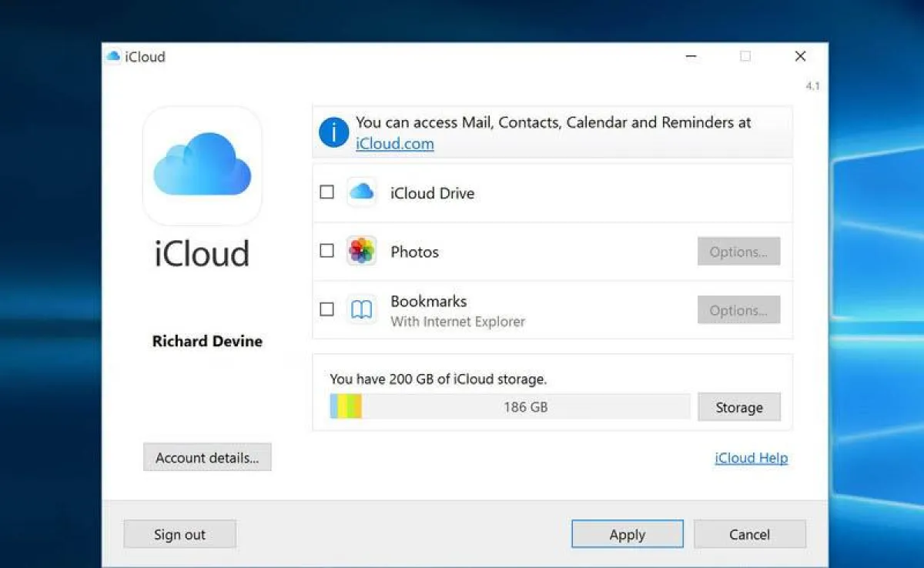924x568 pixels.
Task: Click the Photos pinwheel icon
Action: (x=361, y=251)
